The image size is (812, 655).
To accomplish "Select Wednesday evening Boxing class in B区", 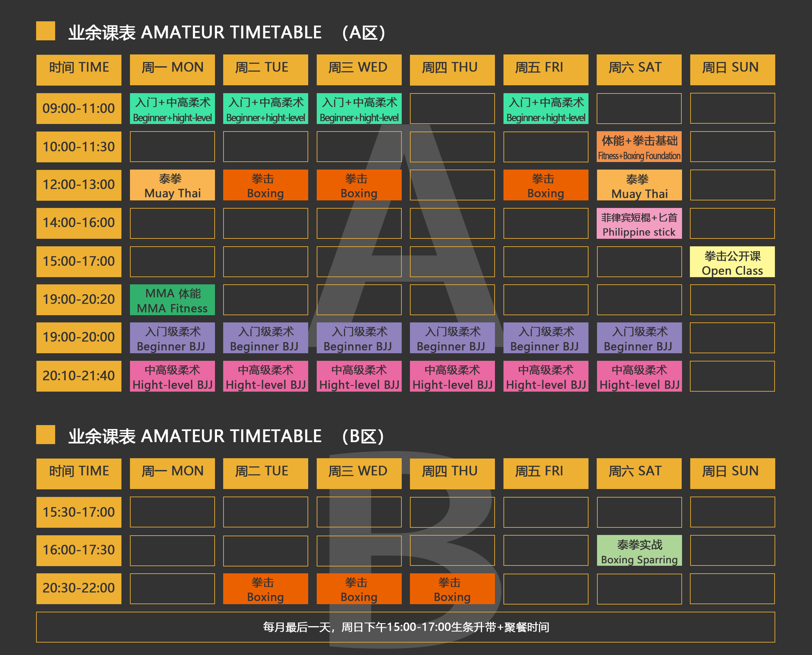I will 359,589.
